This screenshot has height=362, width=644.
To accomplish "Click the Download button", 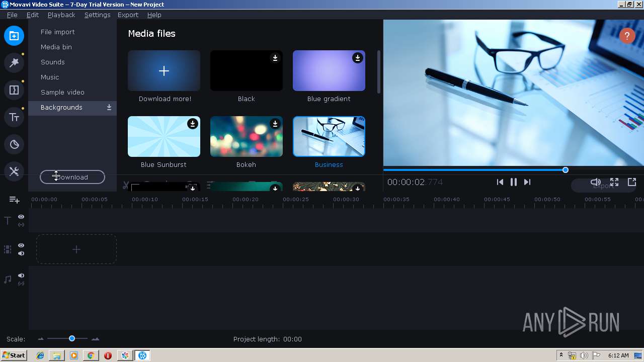I will (x=72, y=177).
